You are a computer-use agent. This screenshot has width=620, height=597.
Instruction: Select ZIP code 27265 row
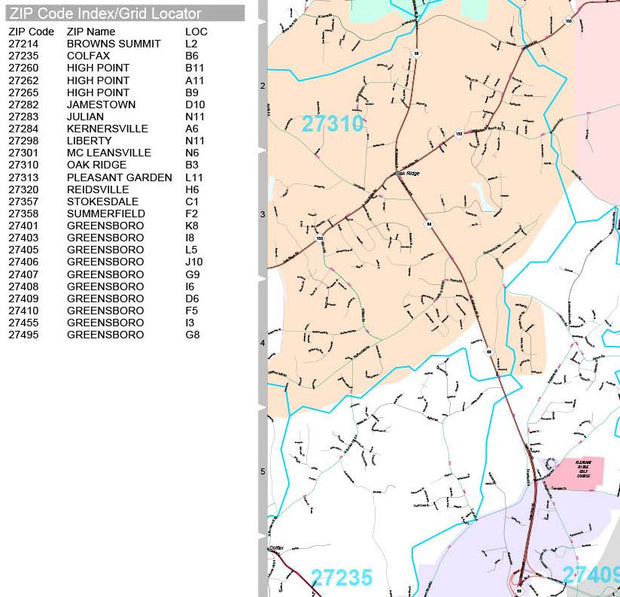point(104,93)
